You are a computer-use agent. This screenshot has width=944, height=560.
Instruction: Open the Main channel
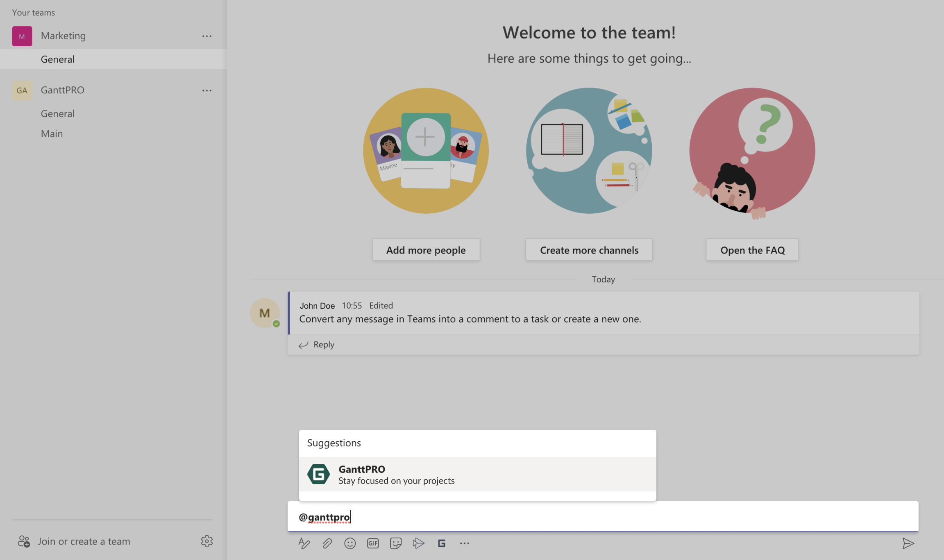click(52, 133)
